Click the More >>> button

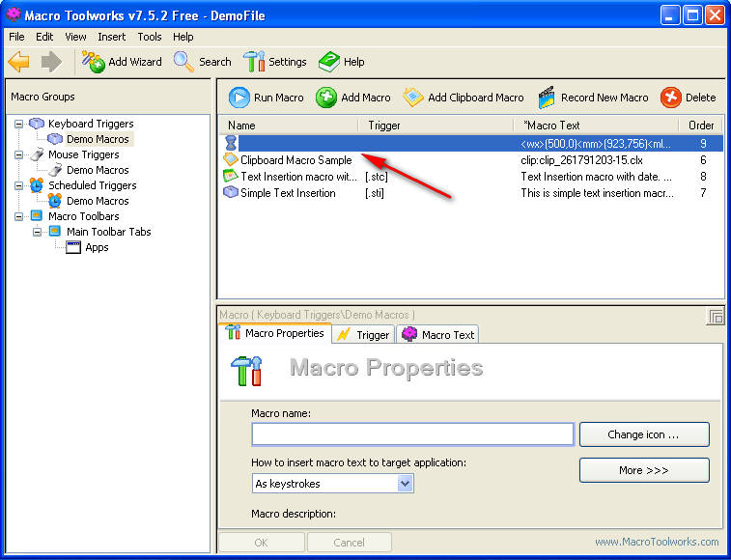tap(644, 470)
